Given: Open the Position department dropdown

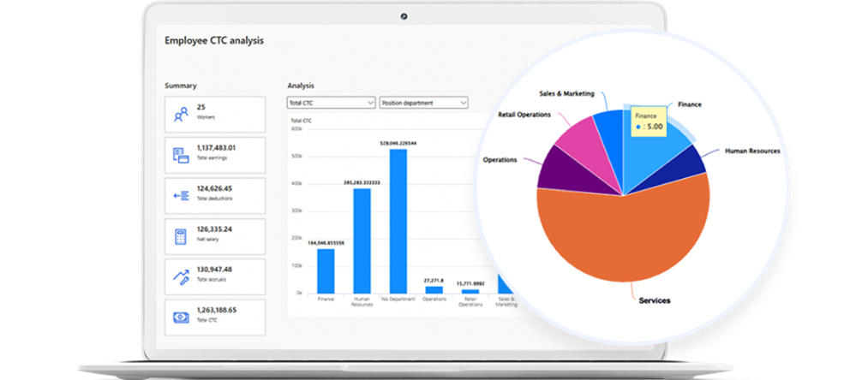Looking at the screenshot, I should point(423,103).
